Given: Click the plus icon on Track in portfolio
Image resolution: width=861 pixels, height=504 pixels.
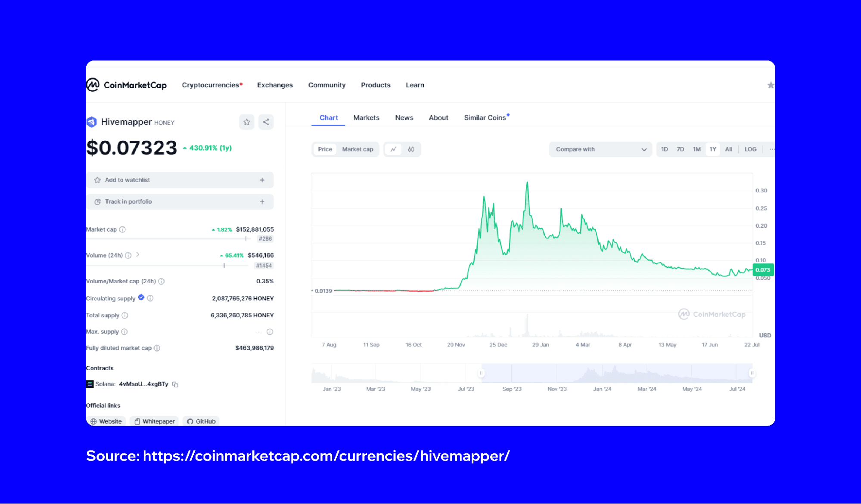Looking at the screenshot, I should coord(262,201).
